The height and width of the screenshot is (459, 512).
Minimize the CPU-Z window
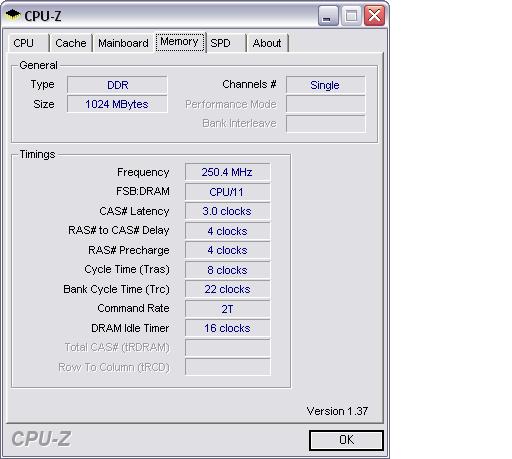tap(328, 15)
